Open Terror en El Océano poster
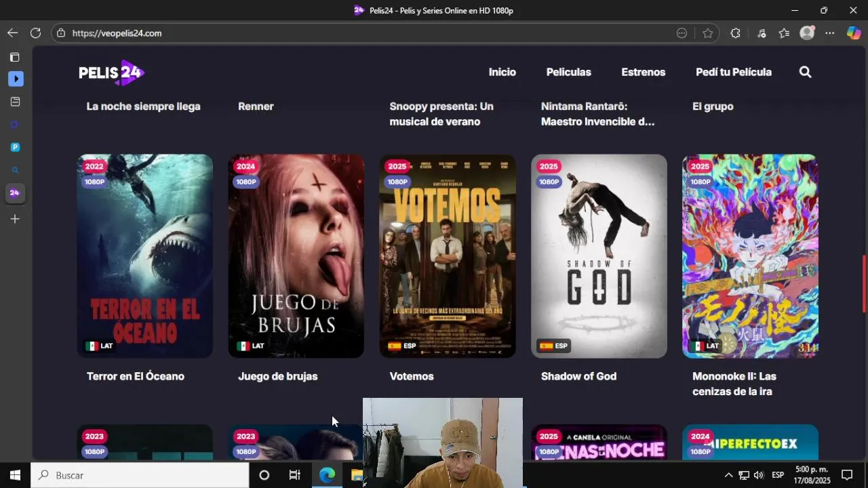868x488 pixels. pyautogui.click(x=144, y=256)
